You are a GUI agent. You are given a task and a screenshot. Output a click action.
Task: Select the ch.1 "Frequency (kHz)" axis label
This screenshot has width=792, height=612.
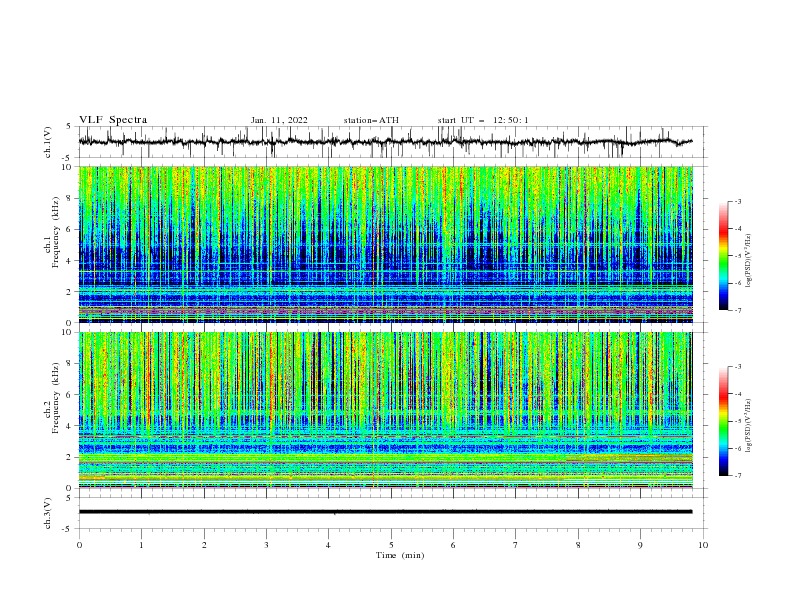point(56,232)
